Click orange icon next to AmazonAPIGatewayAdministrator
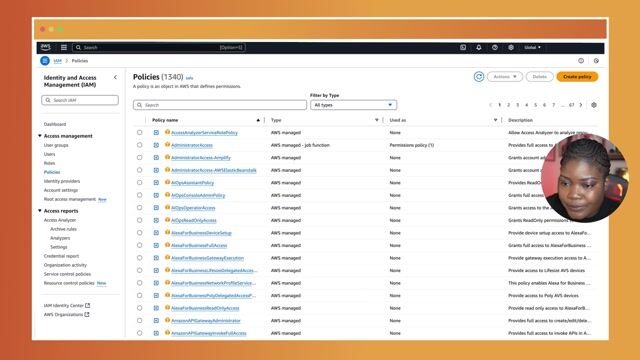This screenshot has height=360, width=640. [x=167, y=320]
